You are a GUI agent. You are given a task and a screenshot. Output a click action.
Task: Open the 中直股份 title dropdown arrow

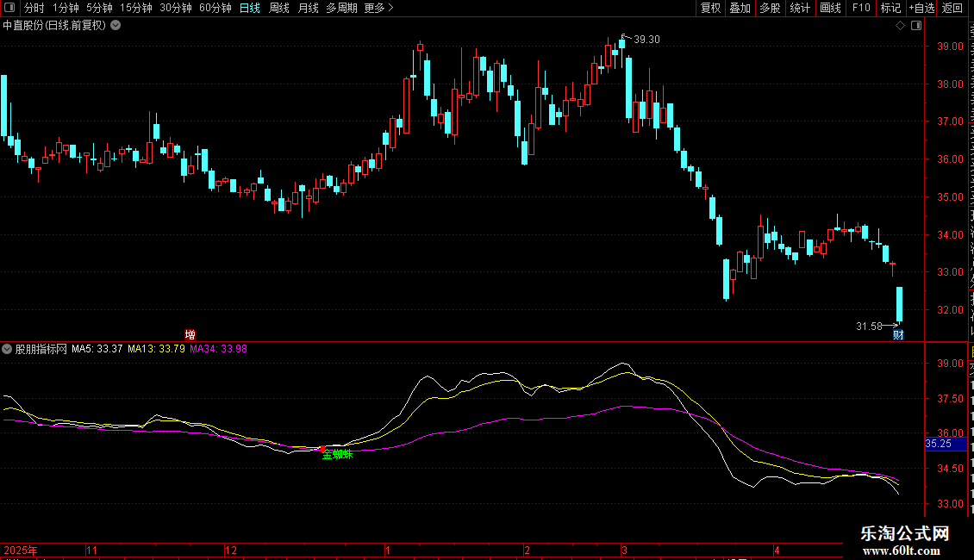pos(116,26)
